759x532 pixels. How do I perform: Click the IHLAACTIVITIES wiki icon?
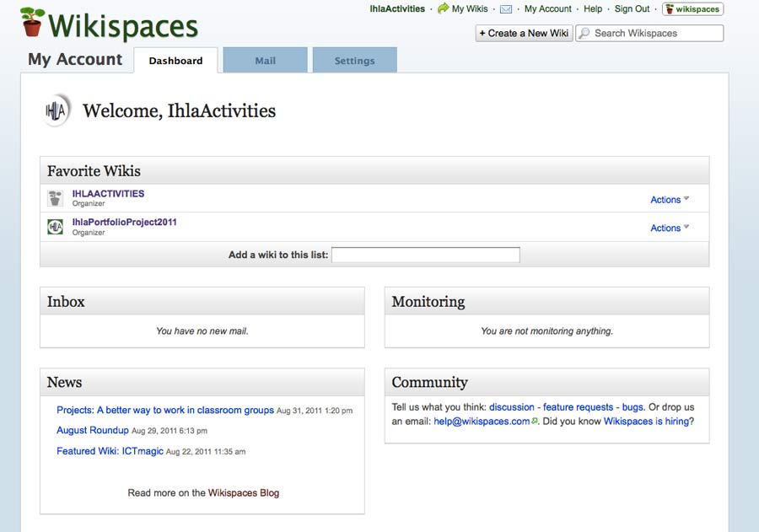point(56,198)
